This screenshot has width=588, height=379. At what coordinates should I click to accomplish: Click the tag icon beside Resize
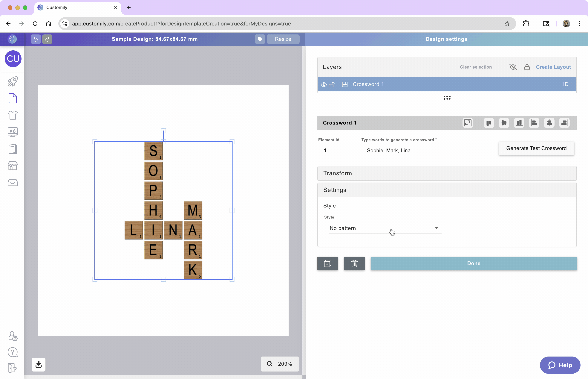click(x=260, y=39)
